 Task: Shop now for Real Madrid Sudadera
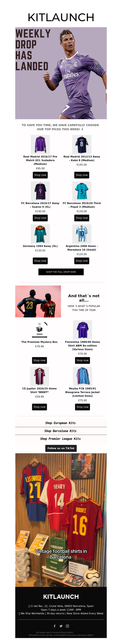pos(40,175)
